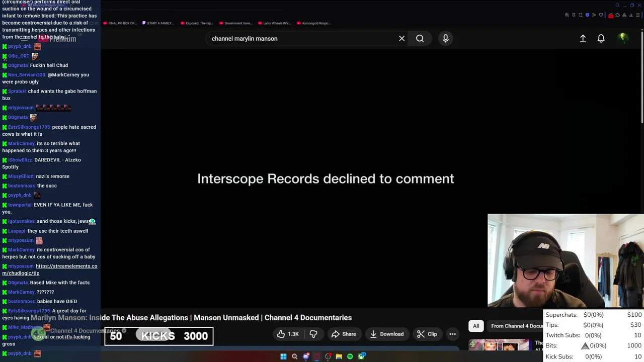Clear the YouTube search box text
The image size is (644, 362).
[401, 39]
